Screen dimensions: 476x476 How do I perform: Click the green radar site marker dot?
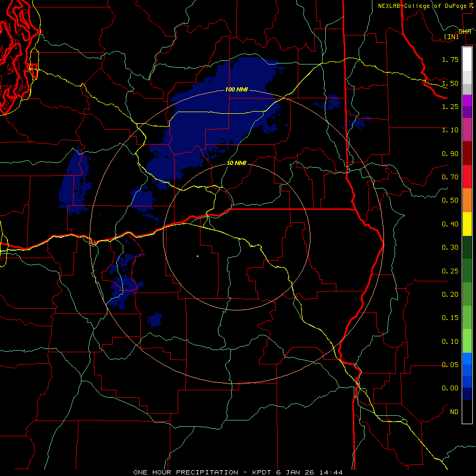click(197, 257)
